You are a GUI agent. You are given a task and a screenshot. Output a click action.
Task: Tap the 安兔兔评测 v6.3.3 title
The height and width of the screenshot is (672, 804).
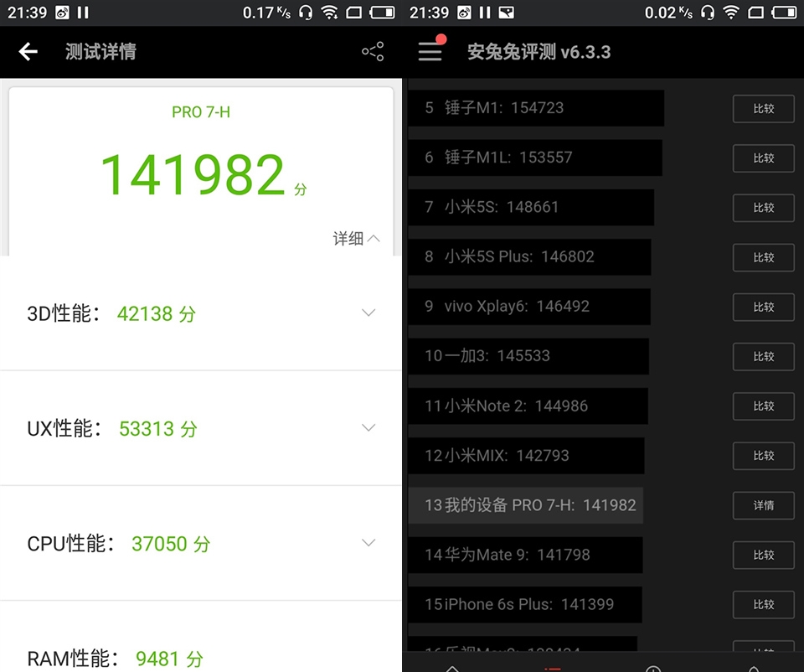coord(539,52)
